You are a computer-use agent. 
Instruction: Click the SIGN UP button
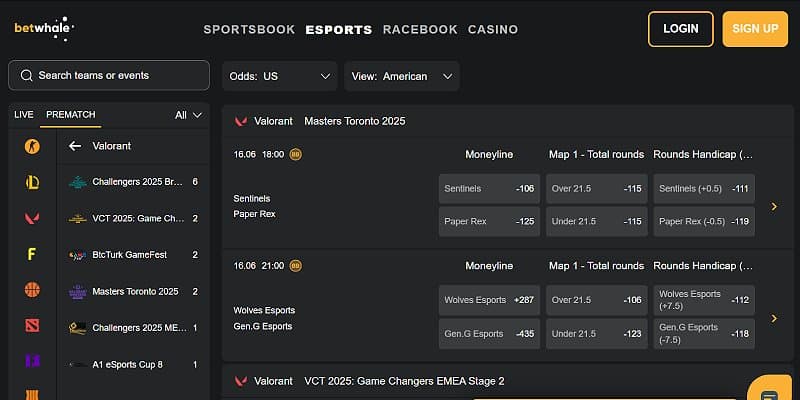tap(755, 29)
